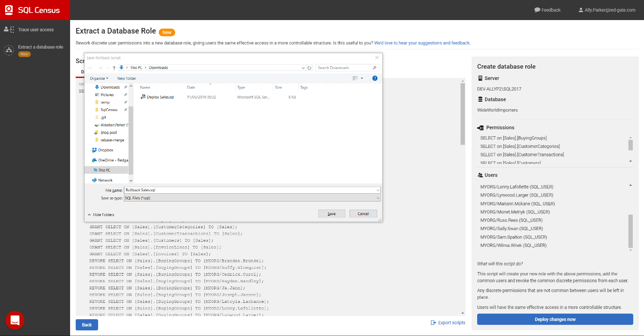Expand the File name history dropdown

click(378, 190)
